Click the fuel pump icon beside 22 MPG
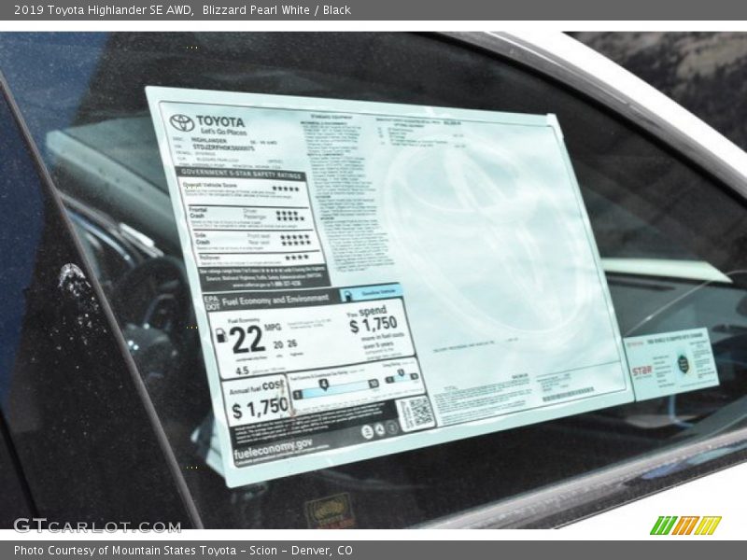This screenshot has width=747, height=560. 221,335
